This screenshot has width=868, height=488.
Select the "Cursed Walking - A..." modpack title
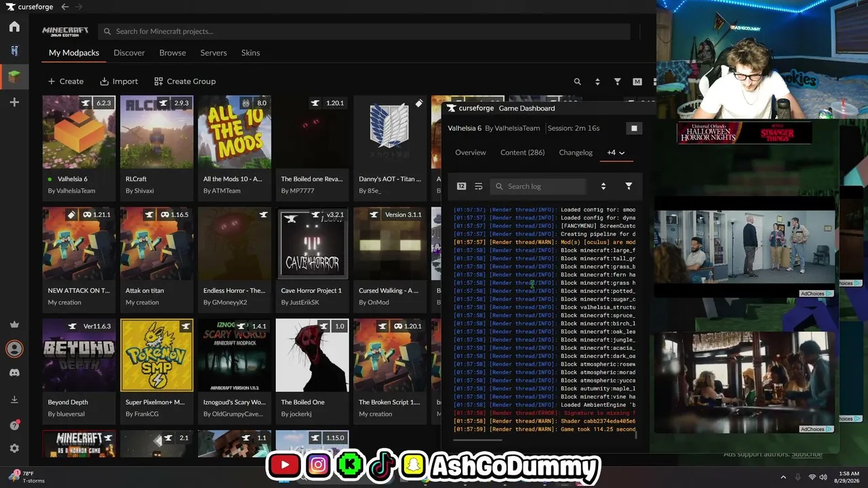(x=389, y=291)
